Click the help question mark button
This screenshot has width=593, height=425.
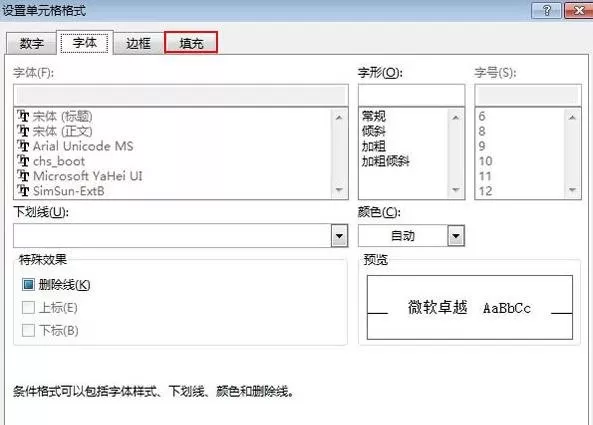(546, 10)
